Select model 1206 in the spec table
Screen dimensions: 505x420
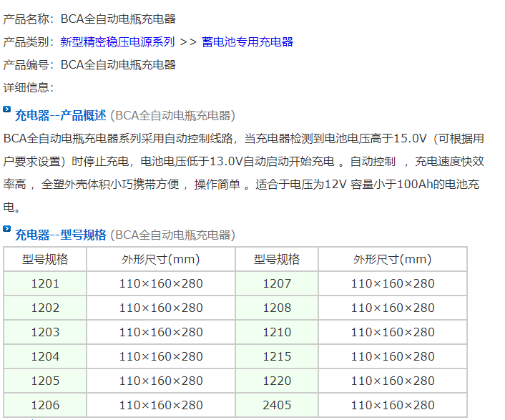45,405
